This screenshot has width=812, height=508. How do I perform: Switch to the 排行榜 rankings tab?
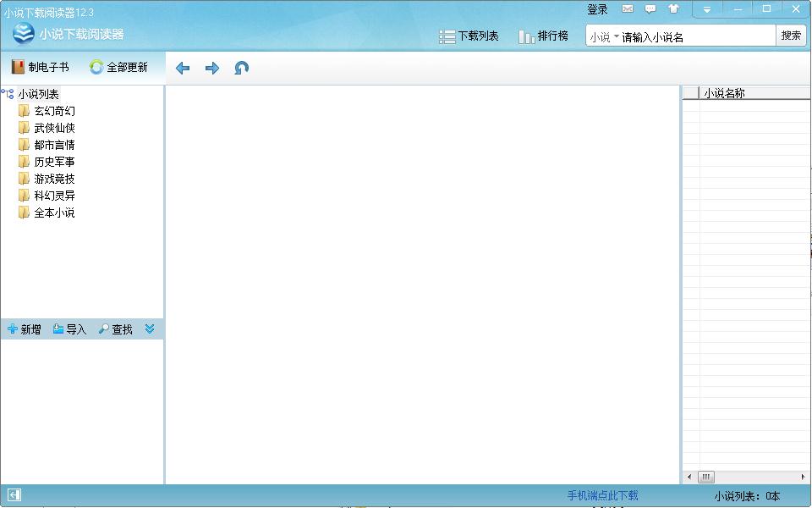point(544,36)
